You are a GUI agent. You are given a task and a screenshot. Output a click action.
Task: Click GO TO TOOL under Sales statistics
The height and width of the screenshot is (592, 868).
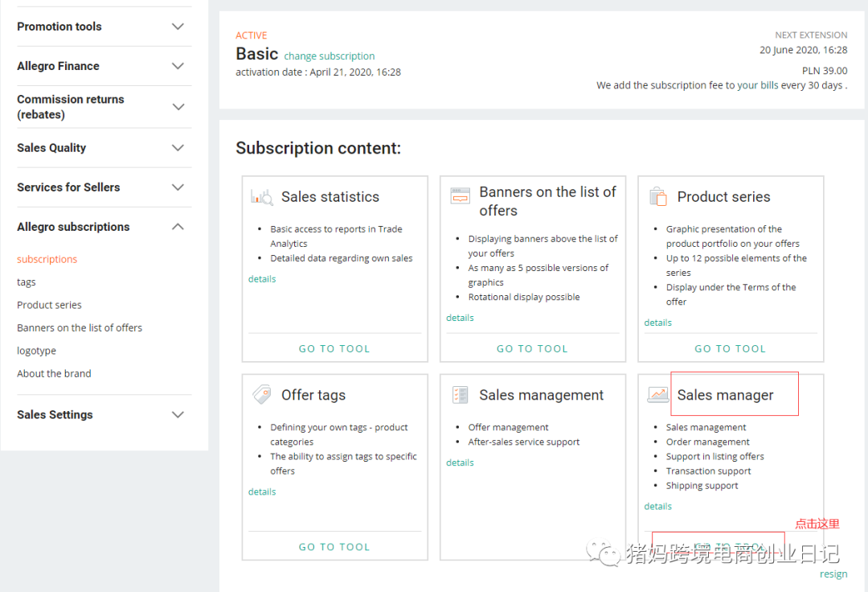point(334,349)
